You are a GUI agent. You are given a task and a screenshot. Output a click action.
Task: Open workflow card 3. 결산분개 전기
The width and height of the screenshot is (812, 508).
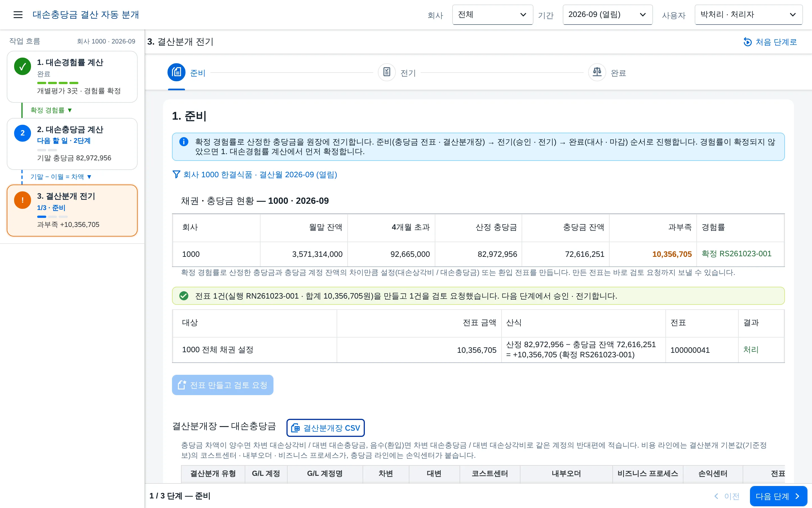click(x=72, y=210)
